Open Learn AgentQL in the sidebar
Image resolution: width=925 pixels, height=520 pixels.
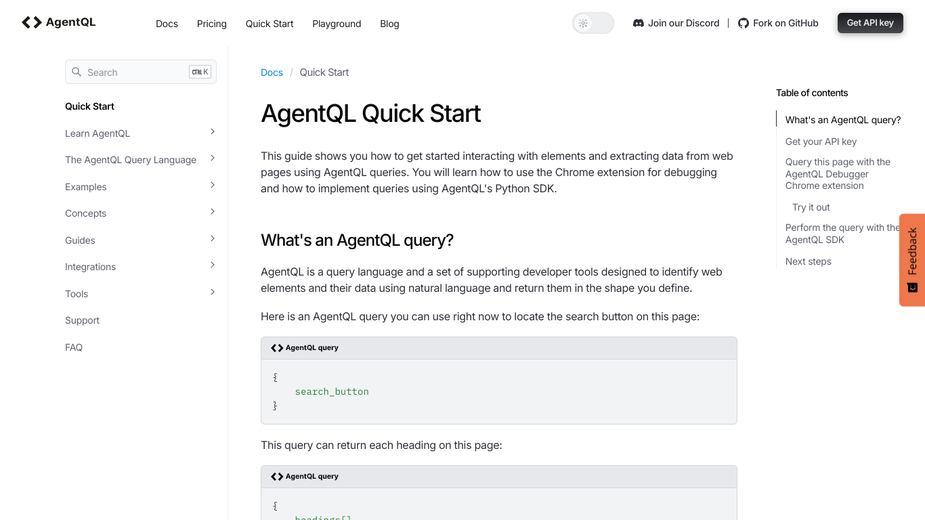coord(97,133)
